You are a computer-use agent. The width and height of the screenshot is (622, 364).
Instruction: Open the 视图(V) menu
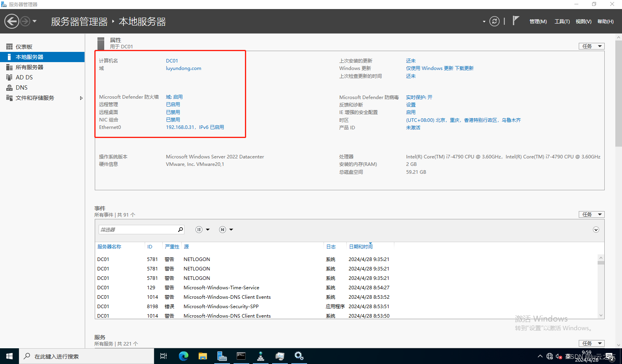pyautogui.click(x=583, y=22)
